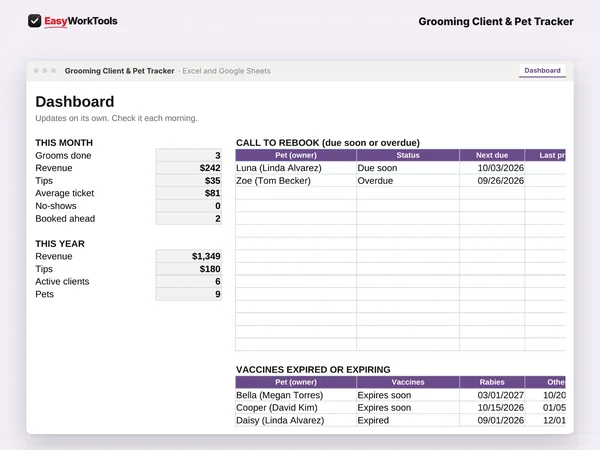Click Pet (owner) header in rebook table
Screen dimensions: 600x450
click(x=296, y=155)
